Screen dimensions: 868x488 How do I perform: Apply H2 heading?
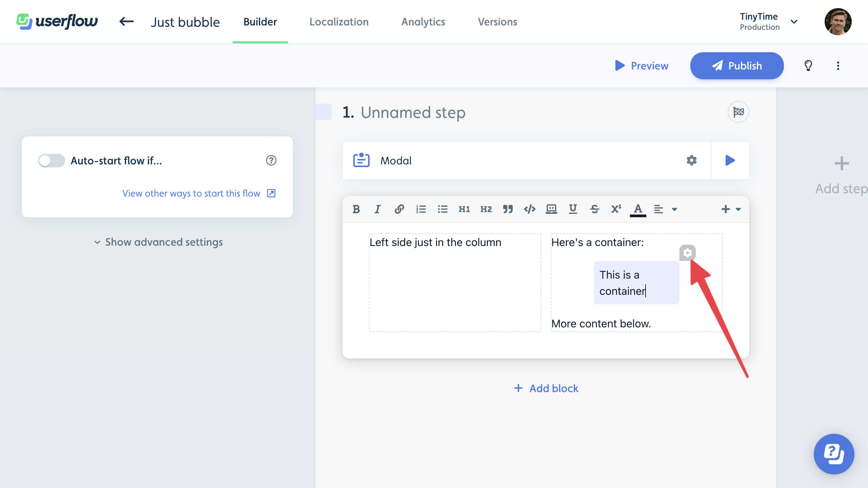(x=486, y=209)
